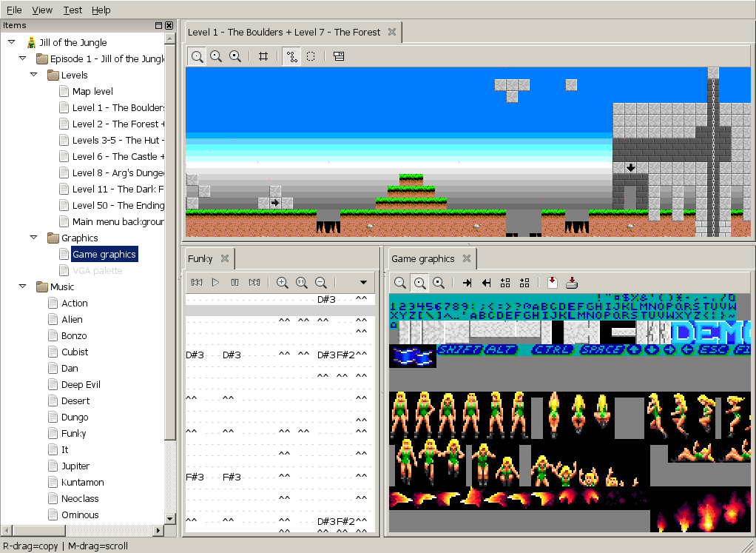The width and height of the screenshot is (756, 553).
Task: Pause the Funky song playback
Action: click(234, 282)
